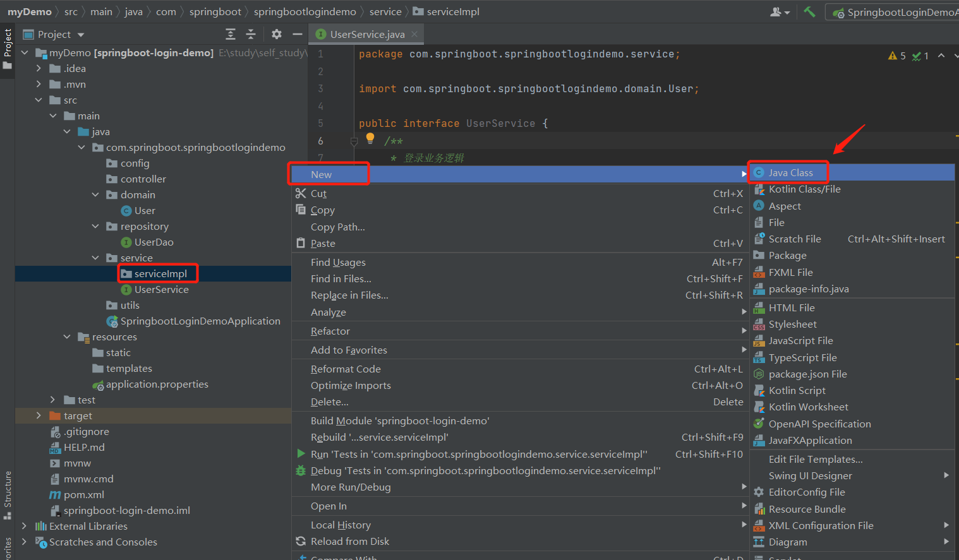Screen dimensions: 959x560
Task: Select Stylesheet option
Action: [852, 324]
